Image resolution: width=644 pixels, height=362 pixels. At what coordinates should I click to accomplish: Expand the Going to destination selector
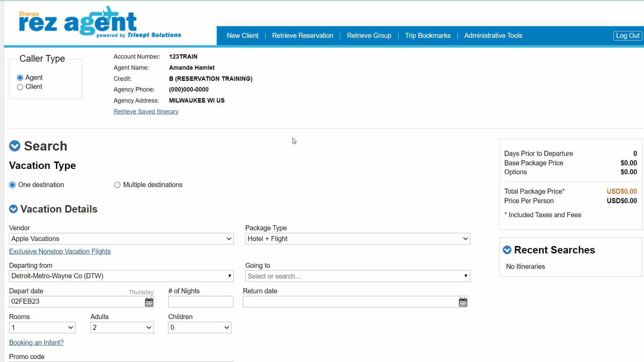357,276
